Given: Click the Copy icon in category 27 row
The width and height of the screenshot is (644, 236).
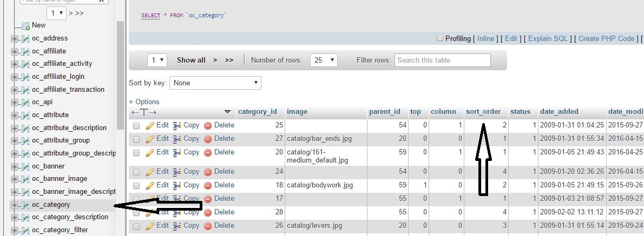Looking at the screenshot, I should tap(177, 139).
